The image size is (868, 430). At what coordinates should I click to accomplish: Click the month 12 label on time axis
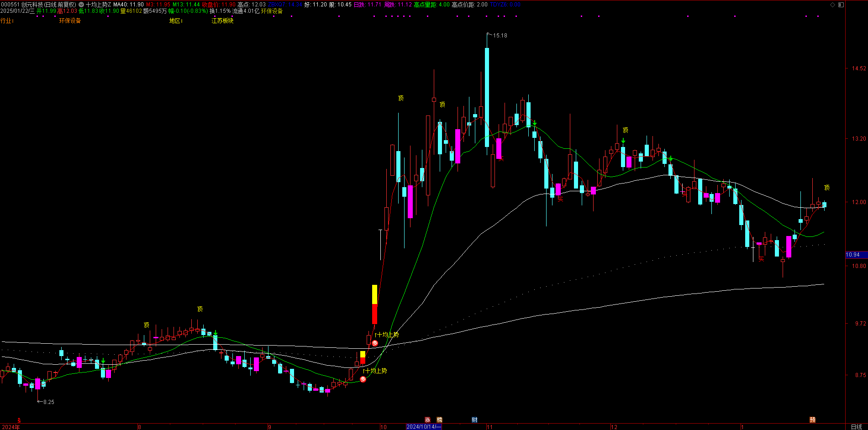click(614, 427)
